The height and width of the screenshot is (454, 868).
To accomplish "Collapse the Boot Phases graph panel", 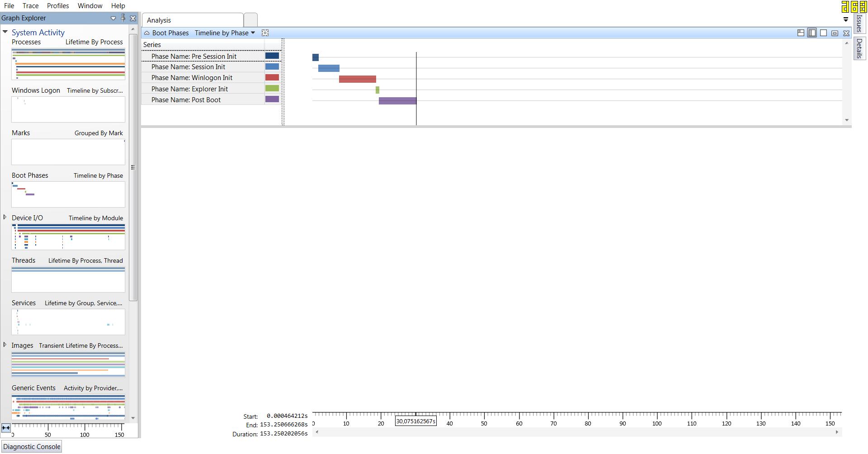I will [x=147, y=33].
